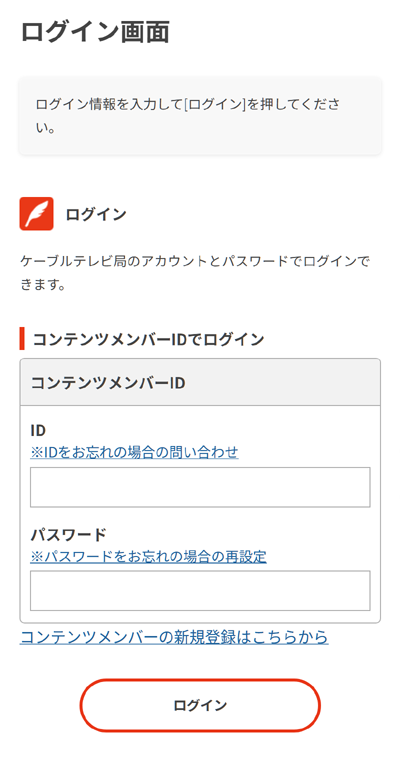Click the red-outlined ログイン button

(200, 705)
